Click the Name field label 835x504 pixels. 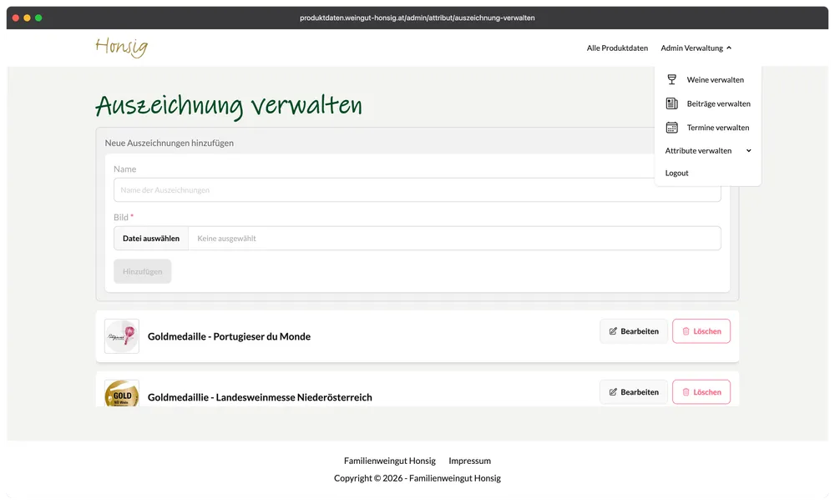click(124, 169)
